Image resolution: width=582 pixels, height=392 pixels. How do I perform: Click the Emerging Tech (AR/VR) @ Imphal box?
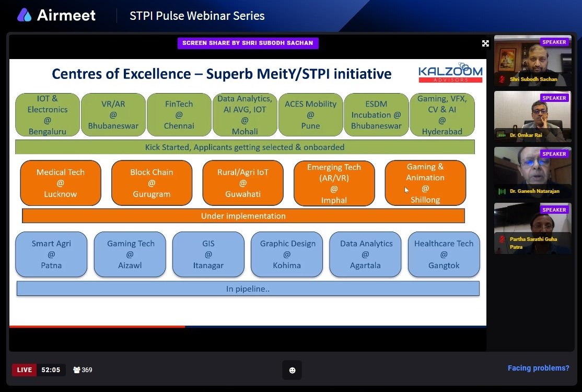coord(334,183)
